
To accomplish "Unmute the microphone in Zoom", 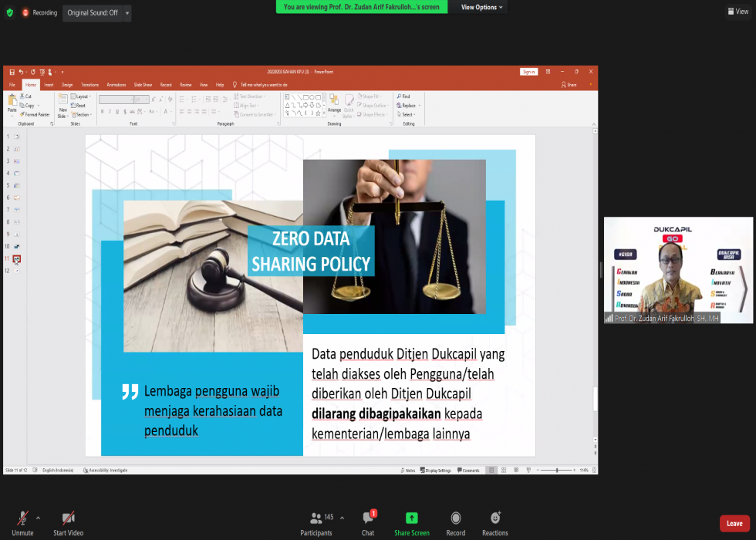I will (22, 518).
